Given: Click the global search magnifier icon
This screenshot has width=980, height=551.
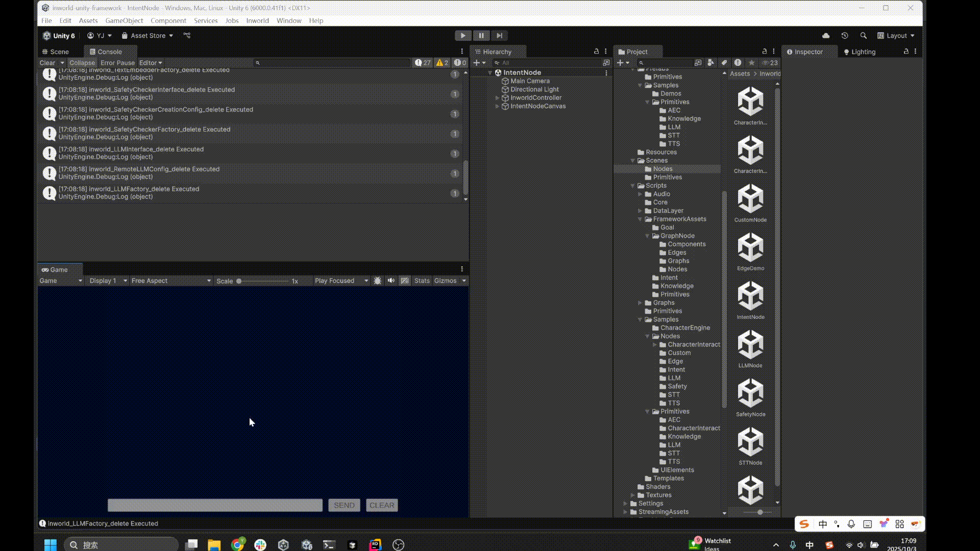Looking at the screenshot, I should point(863,36).
